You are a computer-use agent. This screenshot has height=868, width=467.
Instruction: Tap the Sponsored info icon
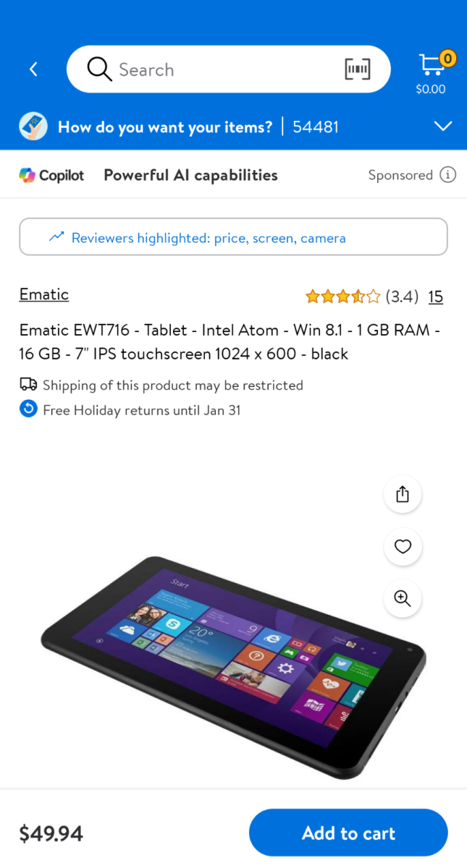point(448,175)
